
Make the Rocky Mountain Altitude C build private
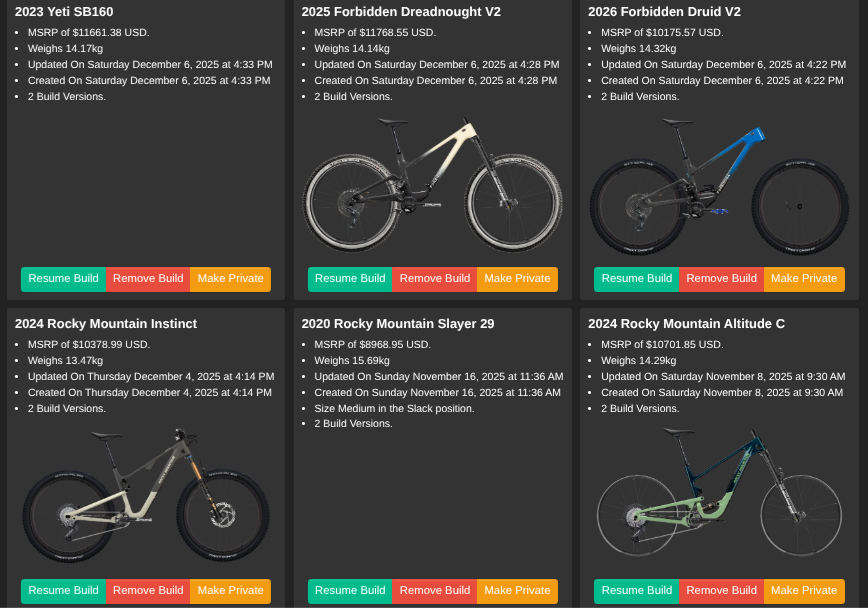point(804,591)
